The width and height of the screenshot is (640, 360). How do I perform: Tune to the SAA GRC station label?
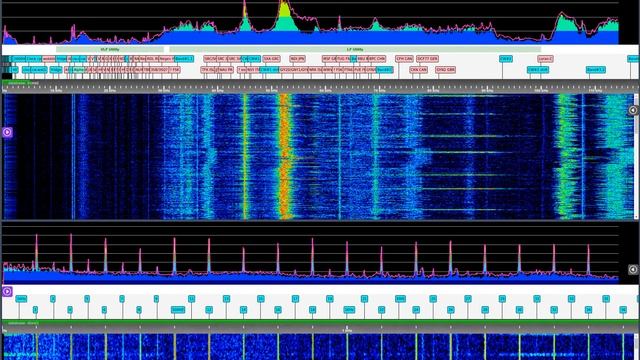(271, 59)
